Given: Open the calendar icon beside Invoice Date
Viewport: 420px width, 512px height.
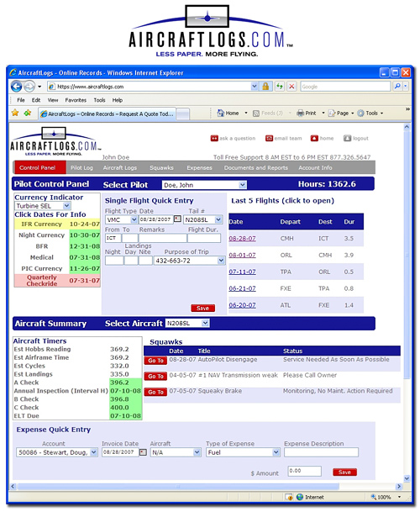Looking at the screenshot, I should pyautogui.click(x=143, y=452).
